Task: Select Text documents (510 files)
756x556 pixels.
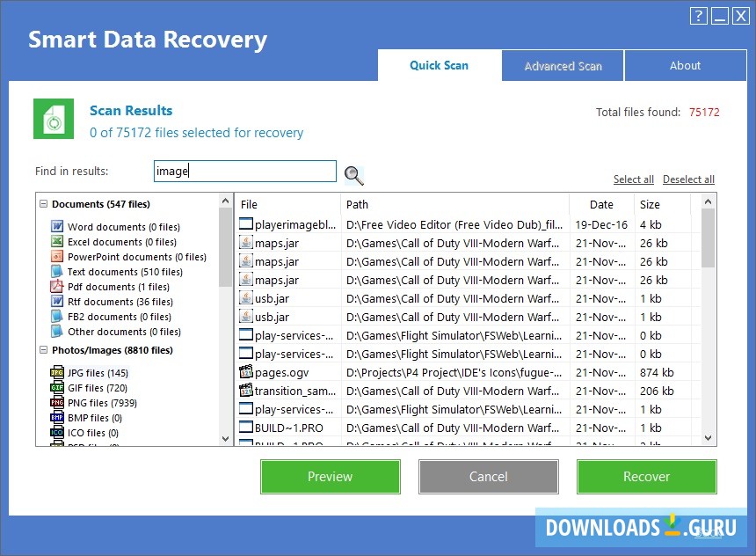Action: click(125, 272)
